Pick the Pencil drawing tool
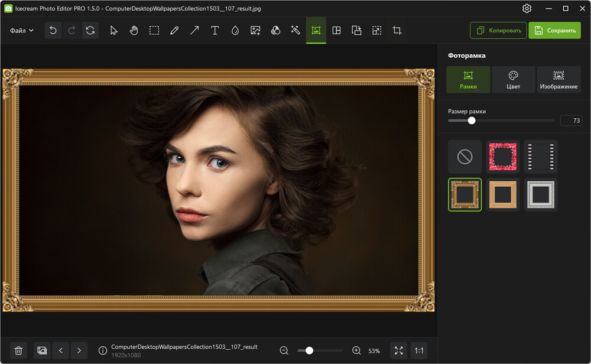Viewport: 591px width, 364px height. point(174,30)
